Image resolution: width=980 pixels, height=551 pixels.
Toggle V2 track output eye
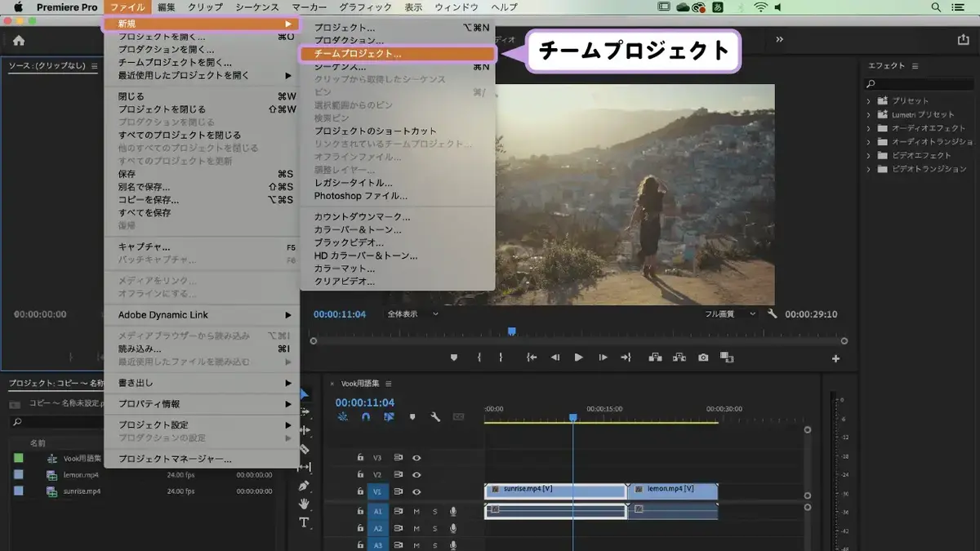coord(416,475)
